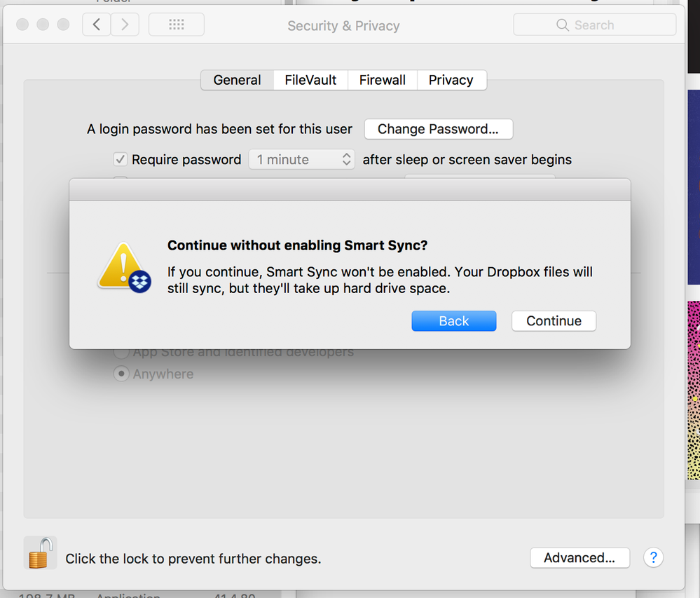Click Continue without enabling Smart Sync
The height and width of the screenshot is (598, 700).
[554, 321]
